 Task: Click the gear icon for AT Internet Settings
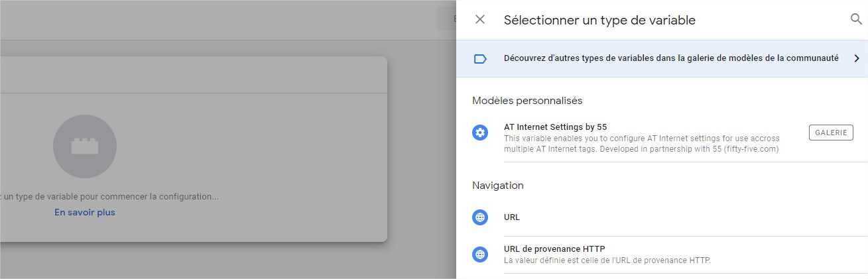(480, 133)
